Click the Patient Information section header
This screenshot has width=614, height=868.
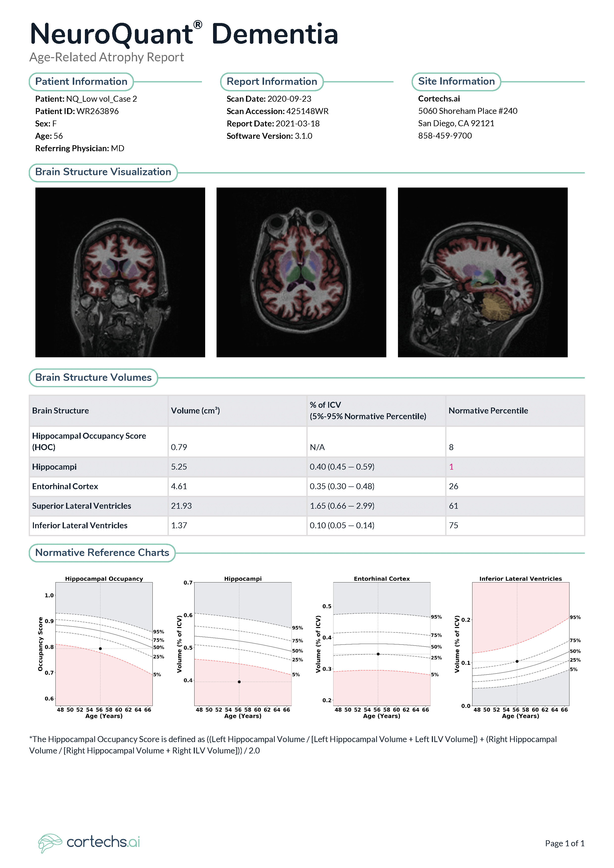point(81,82)
